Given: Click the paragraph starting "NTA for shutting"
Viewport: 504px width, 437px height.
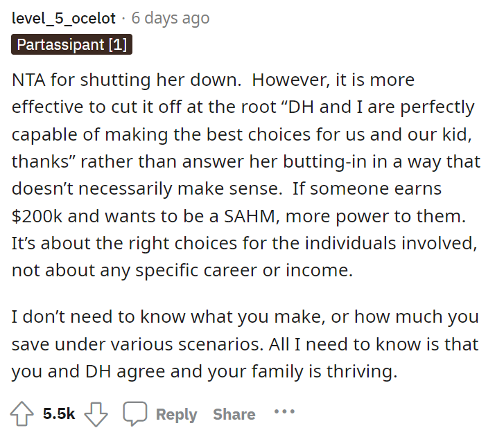Looking at the screenshot, I should point(243,175).
